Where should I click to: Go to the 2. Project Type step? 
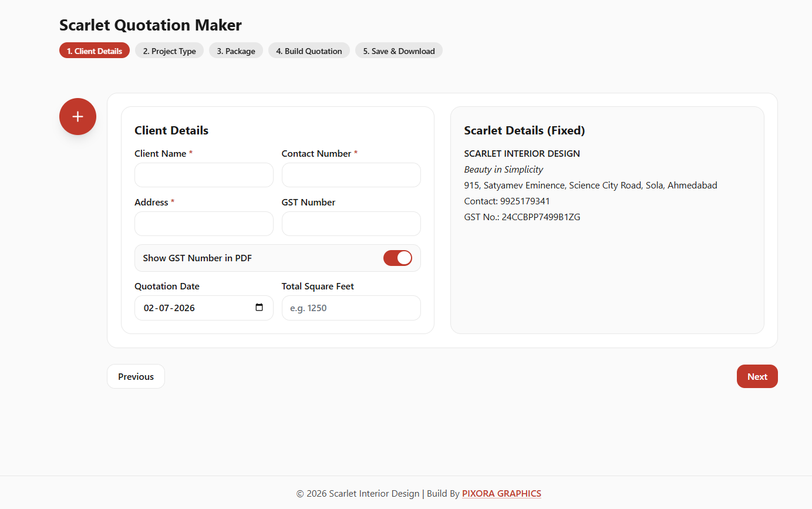click(x=169, y=50)
